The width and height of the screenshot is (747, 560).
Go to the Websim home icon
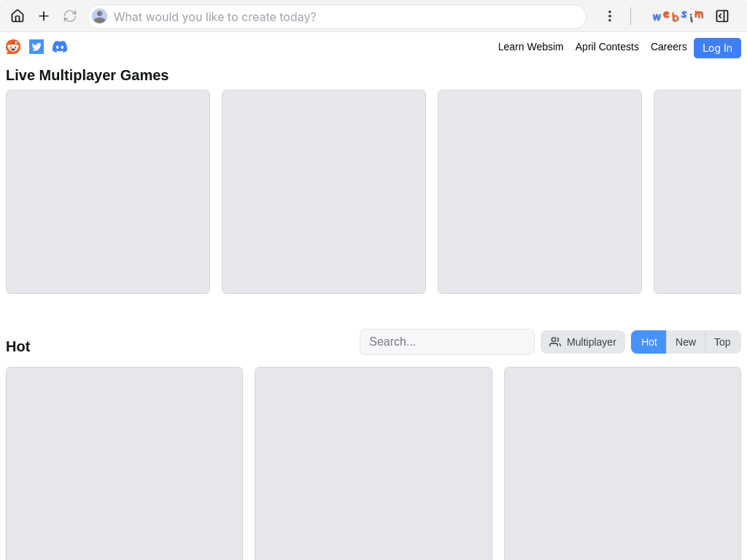(18, 16)
